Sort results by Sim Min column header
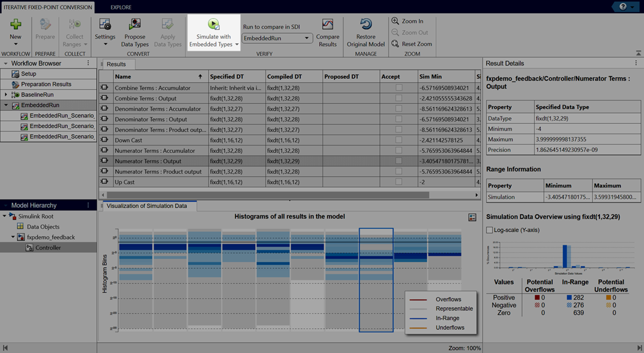The height and width of the screenshot is (353, 644). (x=430, y=77)
